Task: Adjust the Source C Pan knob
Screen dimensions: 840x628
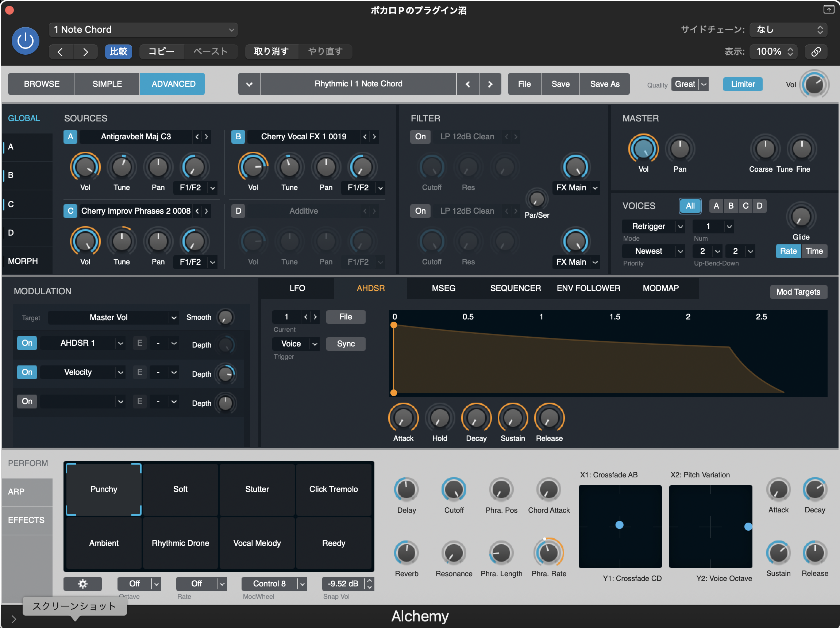Action: pos(158,241)
